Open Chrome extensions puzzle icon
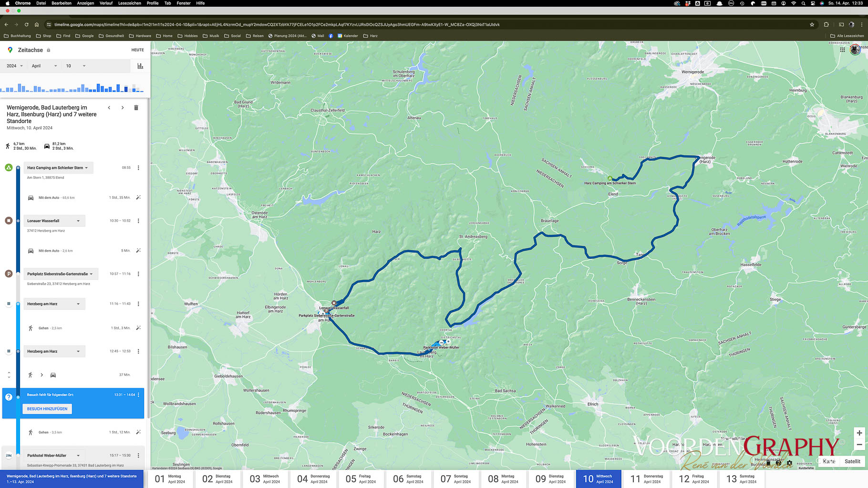This screenshot has width=868, height=488. coord(826,24)
